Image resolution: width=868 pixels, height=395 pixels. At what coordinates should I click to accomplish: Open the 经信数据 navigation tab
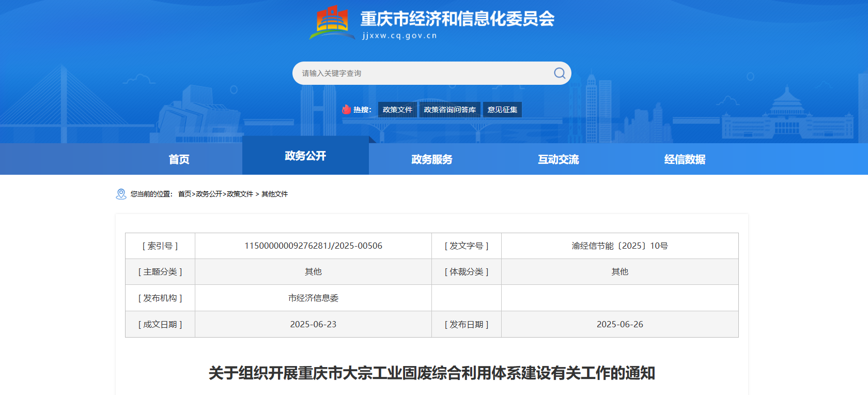[x=685, y=159]
